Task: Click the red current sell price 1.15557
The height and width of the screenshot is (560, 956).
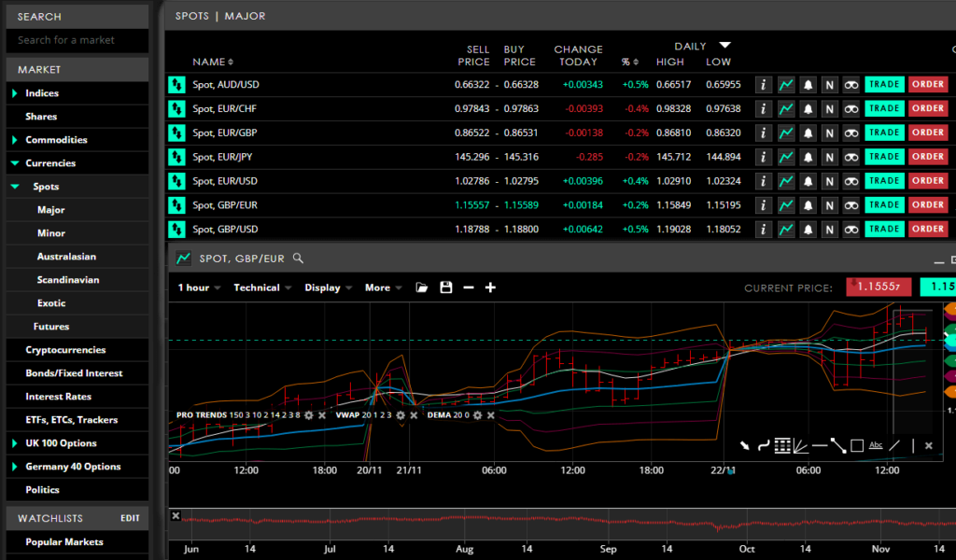Action: (879, 287)
